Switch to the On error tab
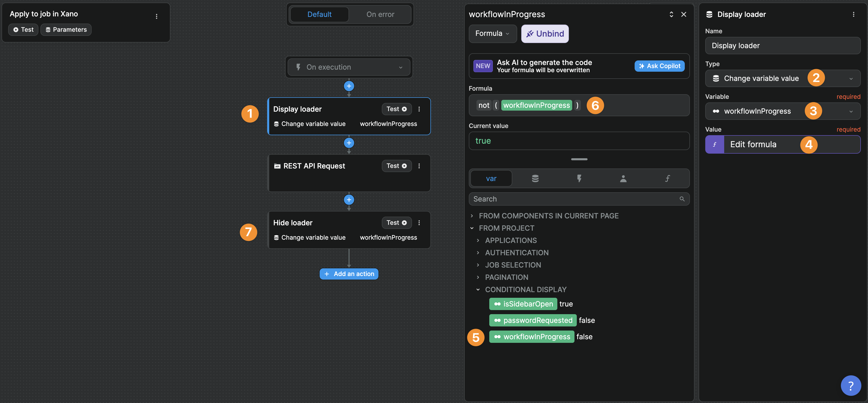The width and height of the screenshot is (868, 403). pos(380,14)
